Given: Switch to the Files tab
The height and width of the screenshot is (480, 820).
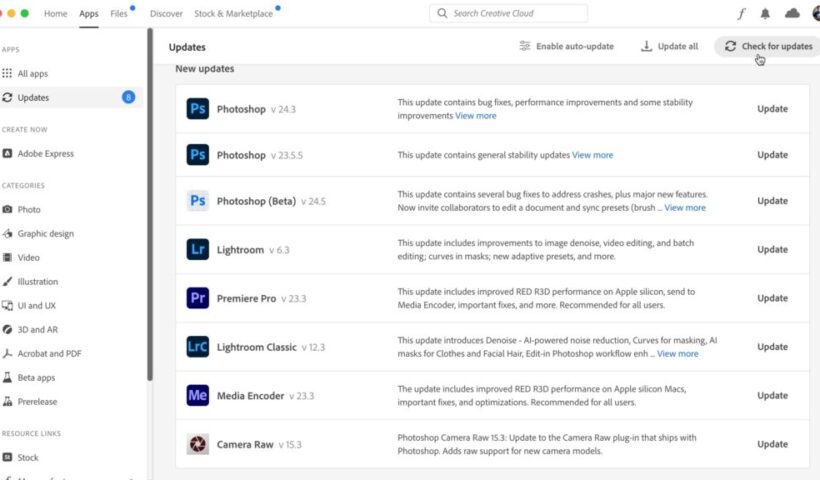Looking at the screenshot, I should (x=119, y=14).
